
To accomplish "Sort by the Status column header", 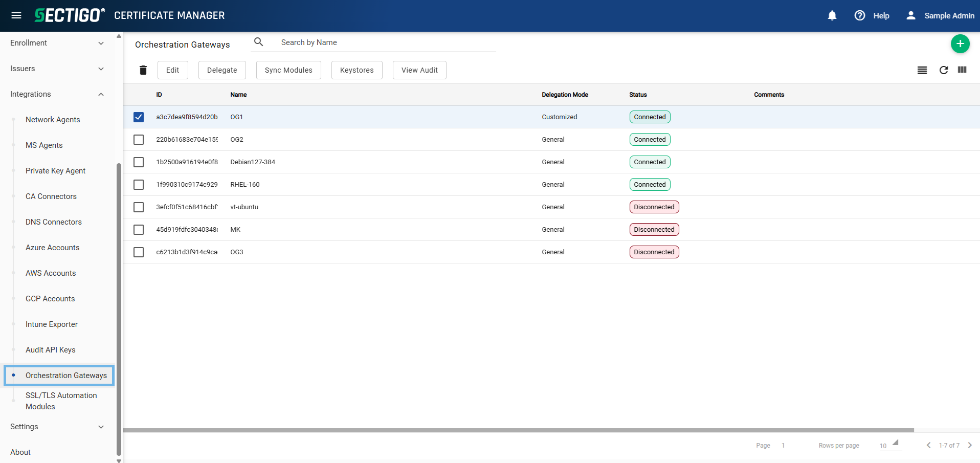I will click(x=638, y=95).
